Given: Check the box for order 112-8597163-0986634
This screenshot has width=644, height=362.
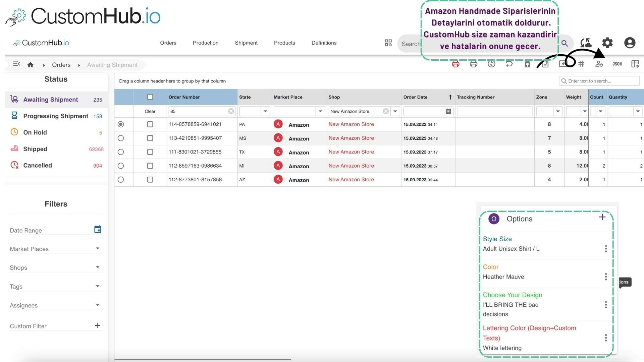Looking at the screenshot, I should tap(150, 166).
